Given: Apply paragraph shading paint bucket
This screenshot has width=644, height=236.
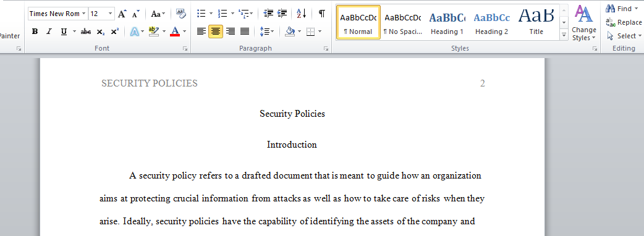Looking at the screenshot, I should pyautogui.click(x=290, y=31).
